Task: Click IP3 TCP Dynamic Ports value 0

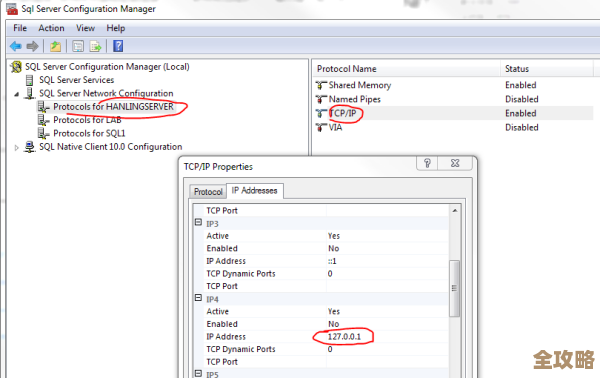Action: coord(330,274)
